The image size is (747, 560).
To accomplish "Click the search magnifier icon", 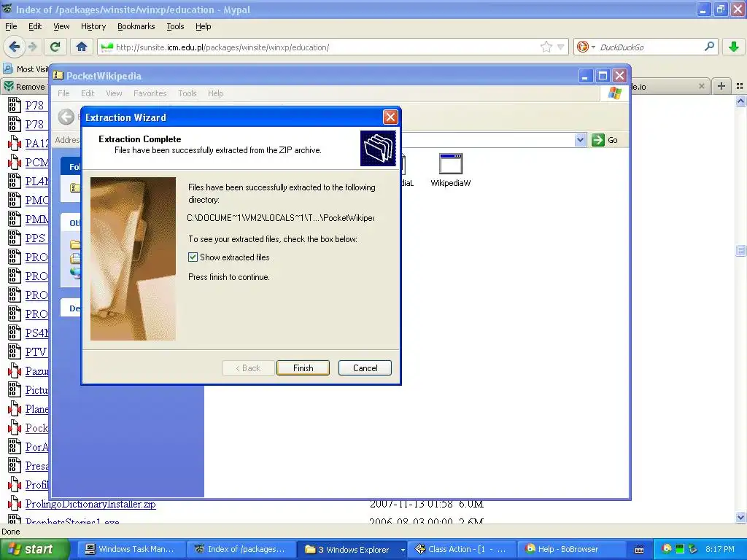I will (x=709, y=47).
